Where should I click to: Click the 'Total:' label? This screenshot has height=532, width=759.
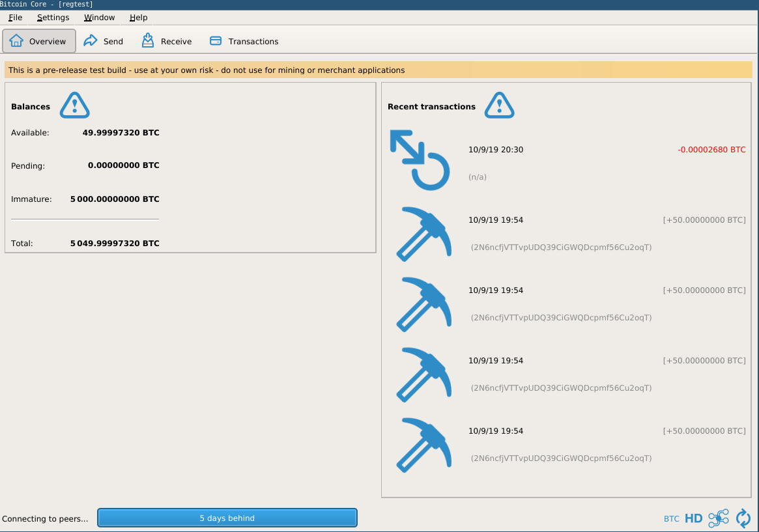click(21, 244)
